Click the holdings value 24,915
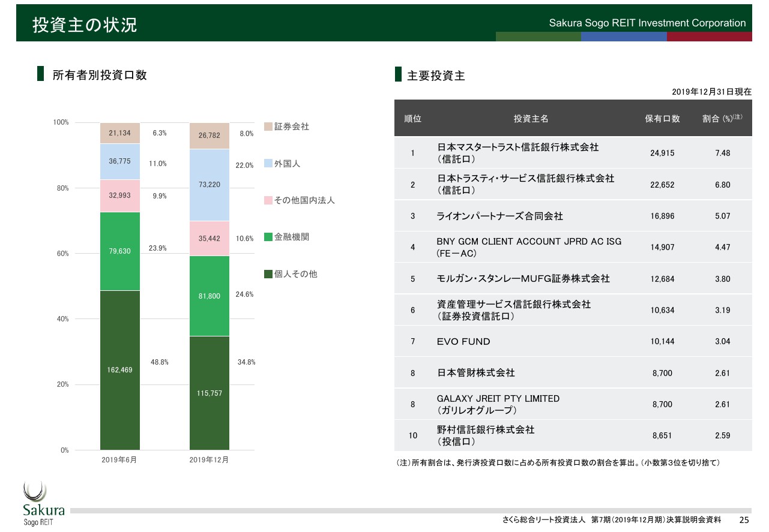This screenshot has height=532, width=769. coord(662,153)
